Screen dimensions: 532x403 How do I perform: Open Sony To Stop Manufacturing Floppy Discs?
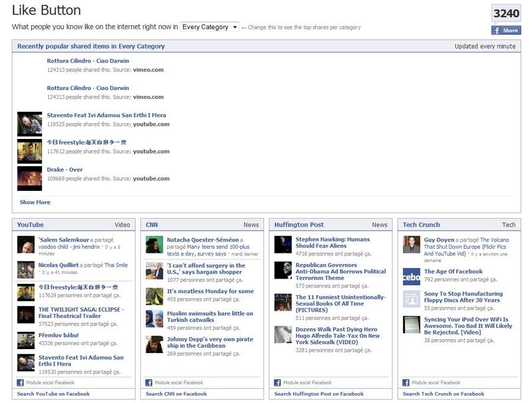464,297
